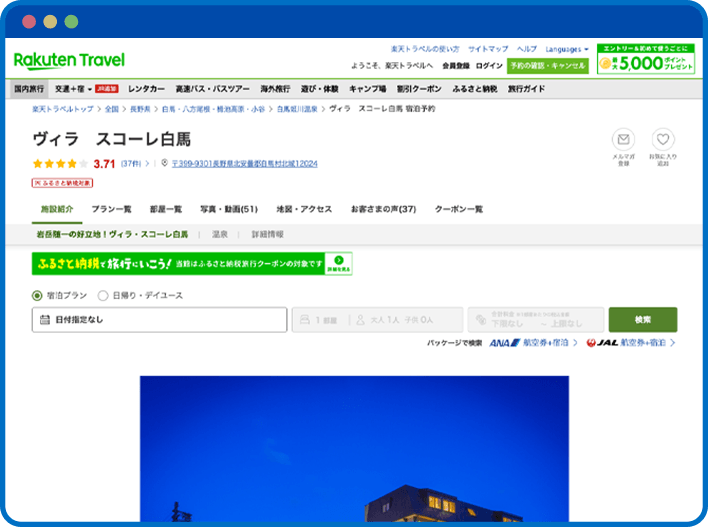
Task: Open the ヘルプ link
Action: [526, 49]
